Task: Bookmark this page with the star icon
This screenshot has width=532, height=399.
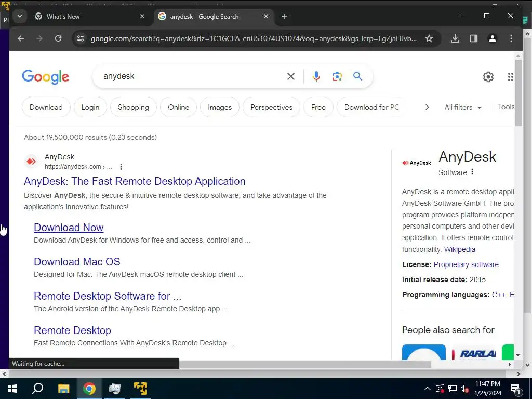Action: 429,38
